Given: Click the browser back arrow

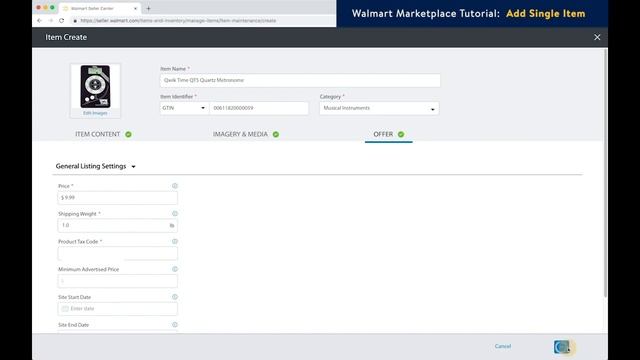Looking at the screenshot, I should point(40,20).
